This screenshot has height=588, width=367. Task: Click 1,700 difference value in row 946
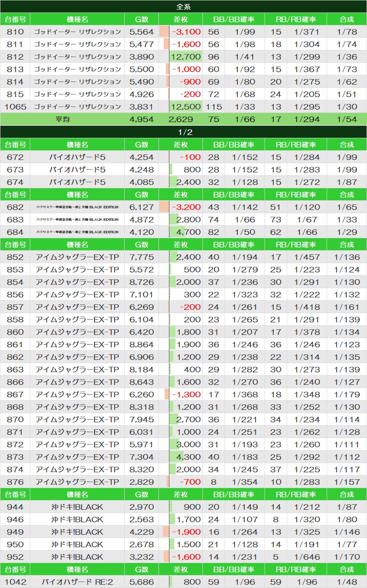pyautogui.click(x=188, y=519)
